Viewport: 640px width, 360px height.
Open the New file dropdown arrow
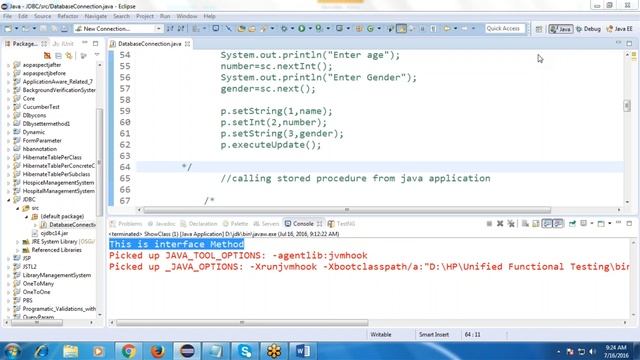(x=16, y=29)
